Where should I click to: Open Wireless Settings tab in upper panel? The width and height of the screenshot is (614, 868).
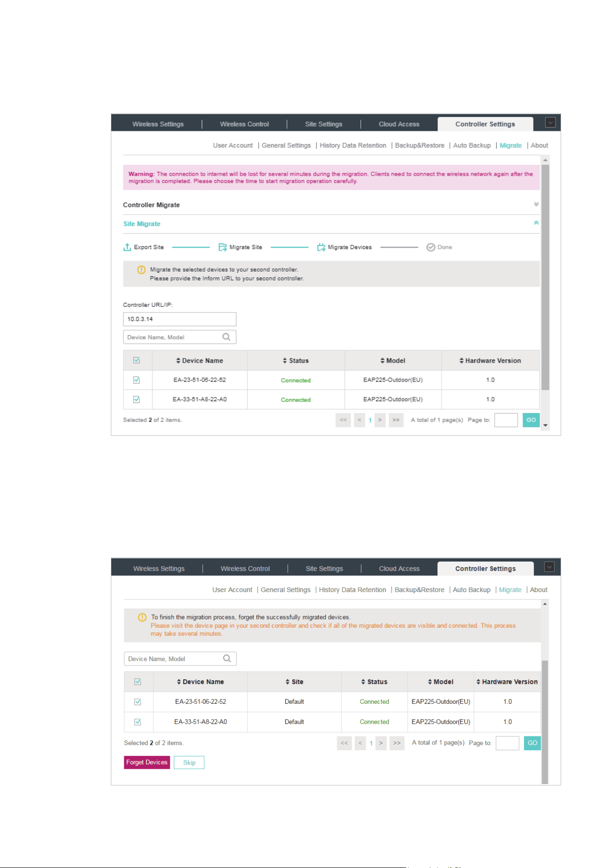click(x=158, y=124)
